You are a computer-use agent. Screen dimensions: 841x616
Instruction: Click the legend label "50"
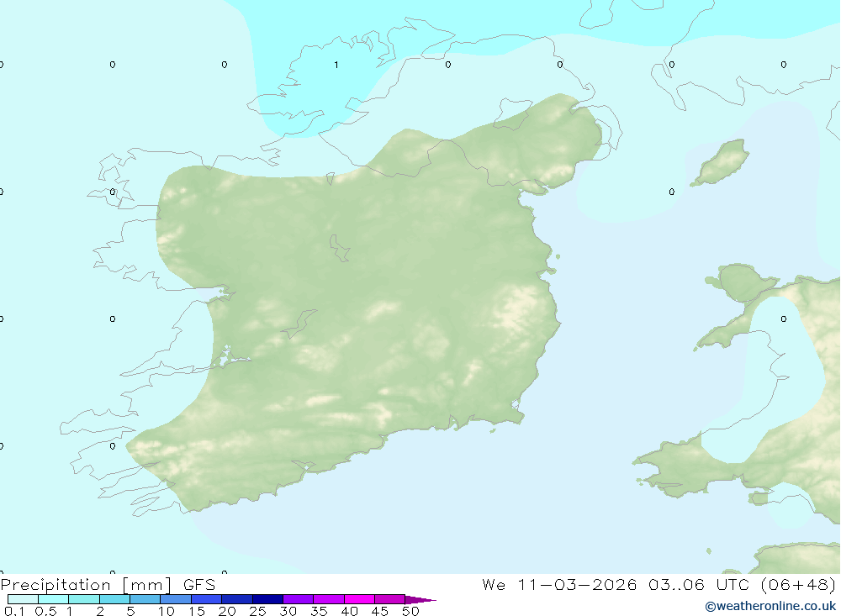tap(410, 611)
